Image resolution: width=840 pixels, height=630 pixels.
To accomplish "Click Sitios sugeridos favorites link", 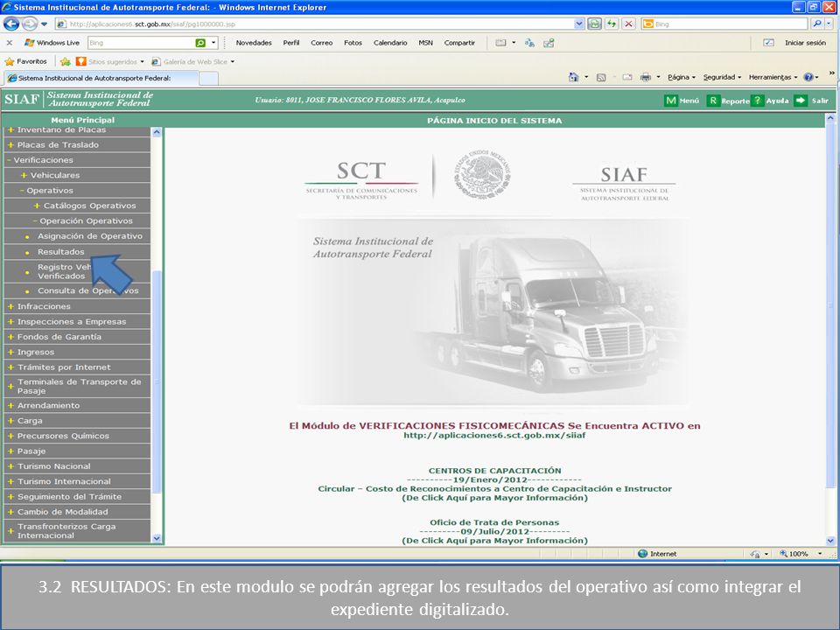I will [x=110, y=61].
